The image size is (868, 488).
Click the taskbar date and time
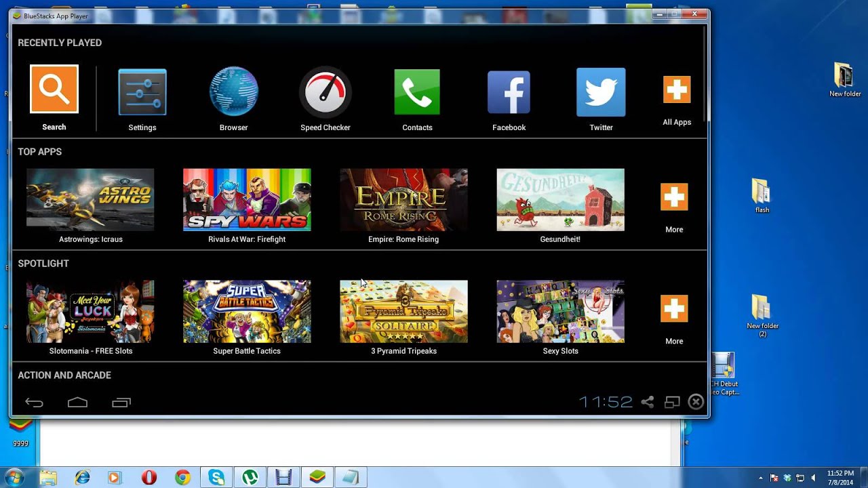pos(841,477)
